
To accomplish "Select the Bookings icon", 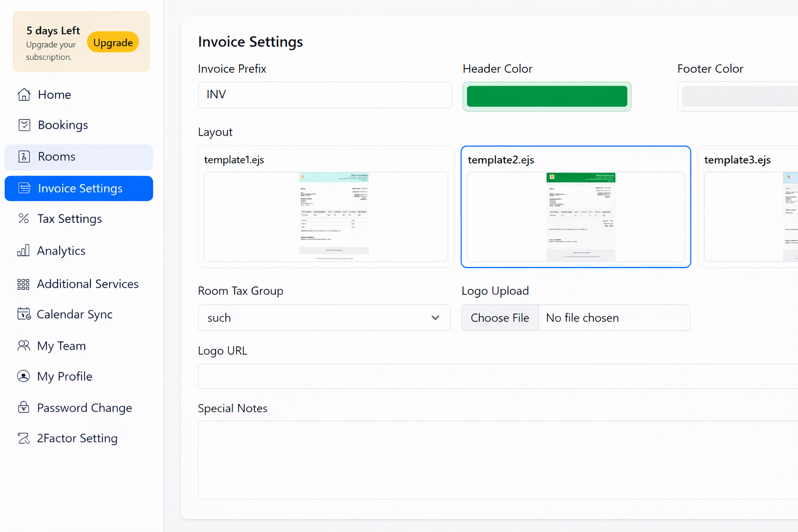I will [x=24, y=125].
